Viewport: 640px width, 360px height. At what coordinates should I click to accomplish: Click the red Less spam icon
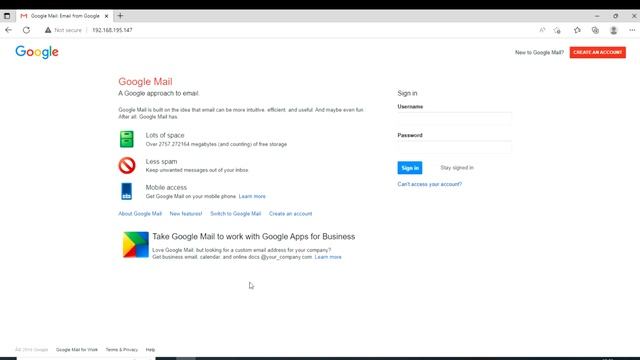[127, 165]
